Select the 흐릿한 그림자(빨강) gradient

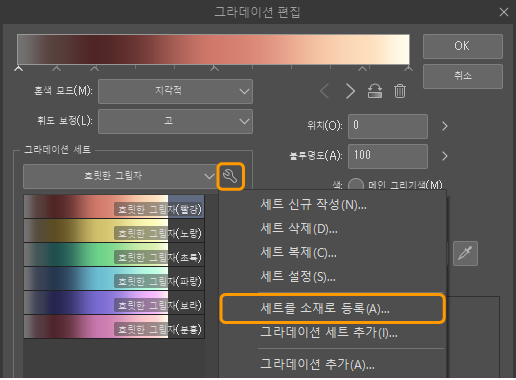[x=114, y=207]
